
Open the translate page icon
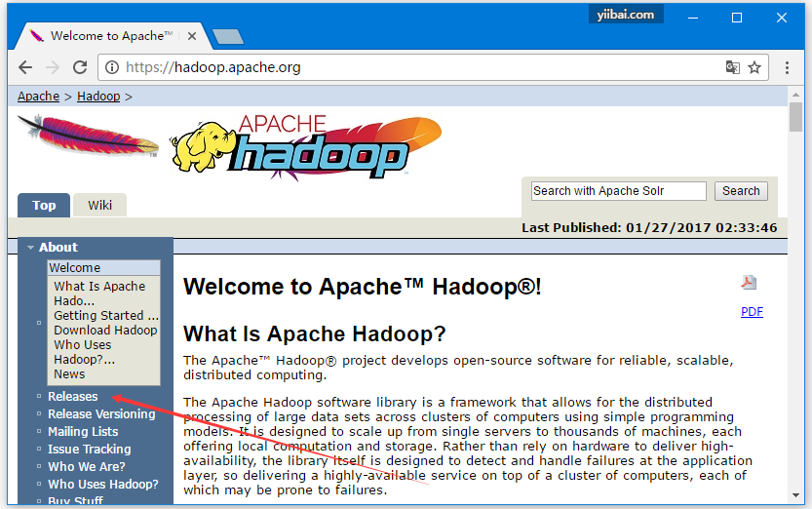pyautogui.click(x=732, y=67)
